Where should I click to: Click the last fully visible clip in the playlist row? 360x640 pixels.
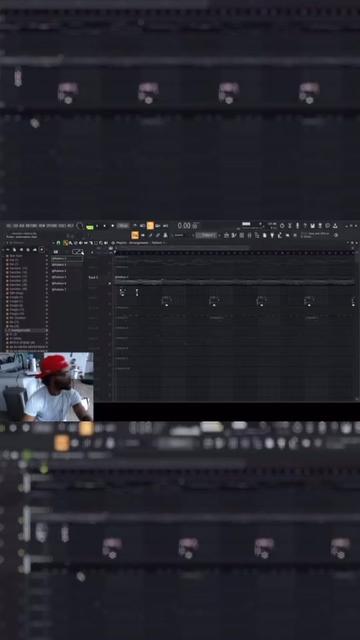click(x=309, y=301)
